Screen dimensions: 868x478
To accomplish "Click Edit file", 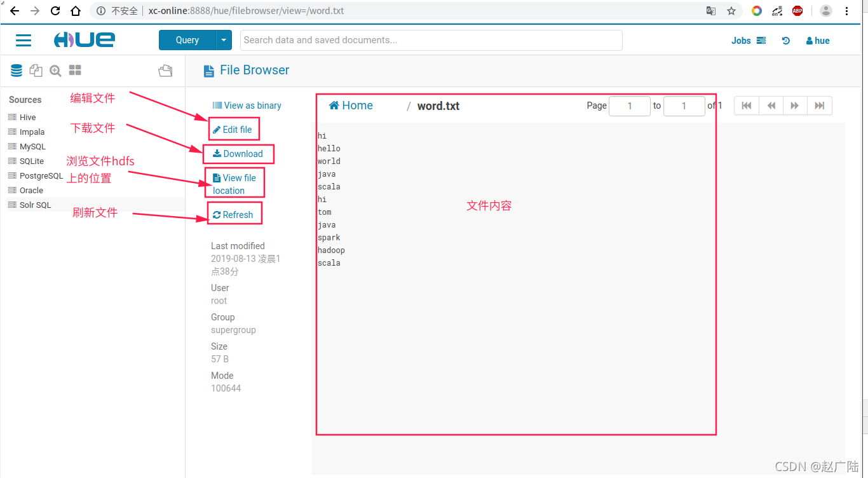I will tap(232, 130).
